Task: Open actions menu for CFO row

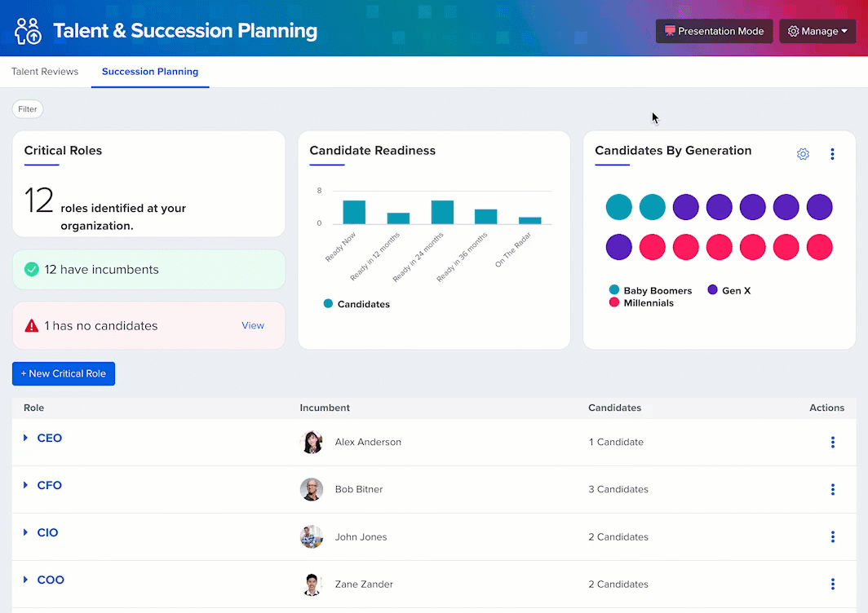Action: pos(832,490)
